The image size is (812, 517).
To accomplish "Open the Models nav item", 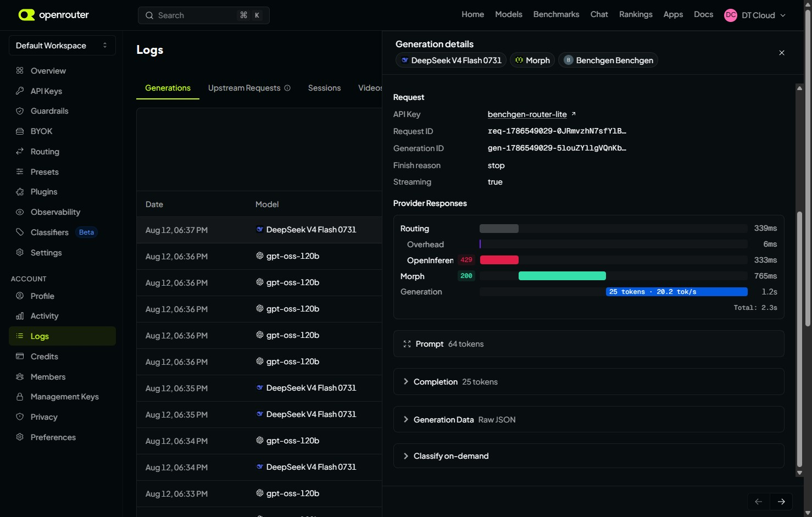I will click(509, 14).
